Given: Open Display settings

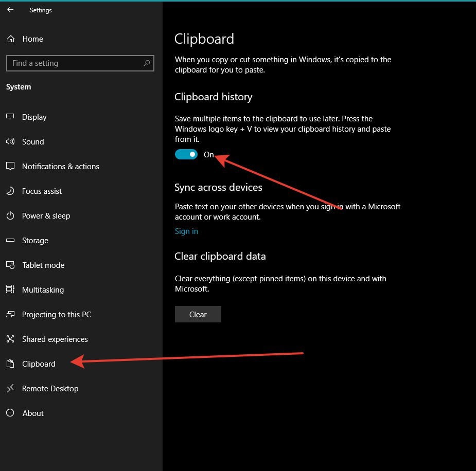Looking at the screenshot, I should tap(34, 117).
